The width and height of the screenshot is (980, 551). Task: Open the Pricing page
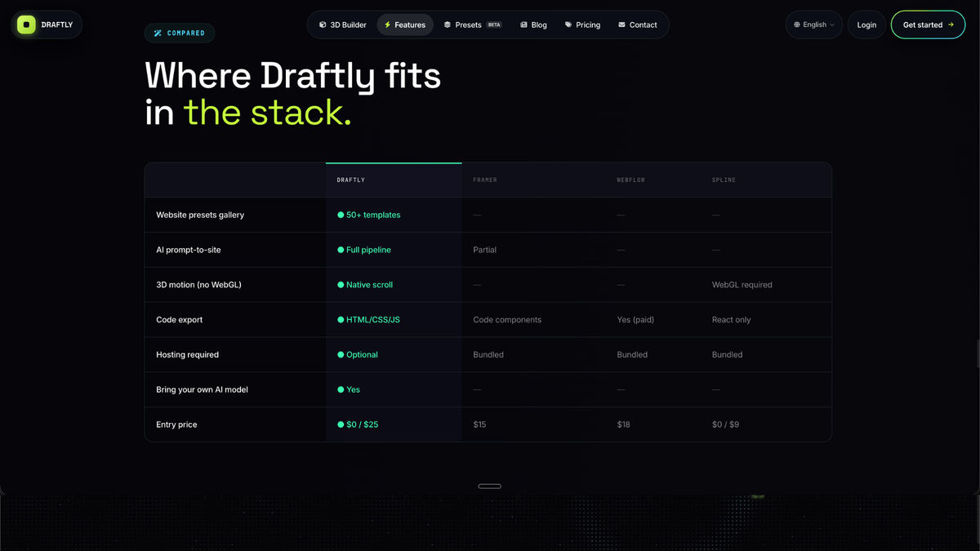pyautogui.click(x=582, y=24)
